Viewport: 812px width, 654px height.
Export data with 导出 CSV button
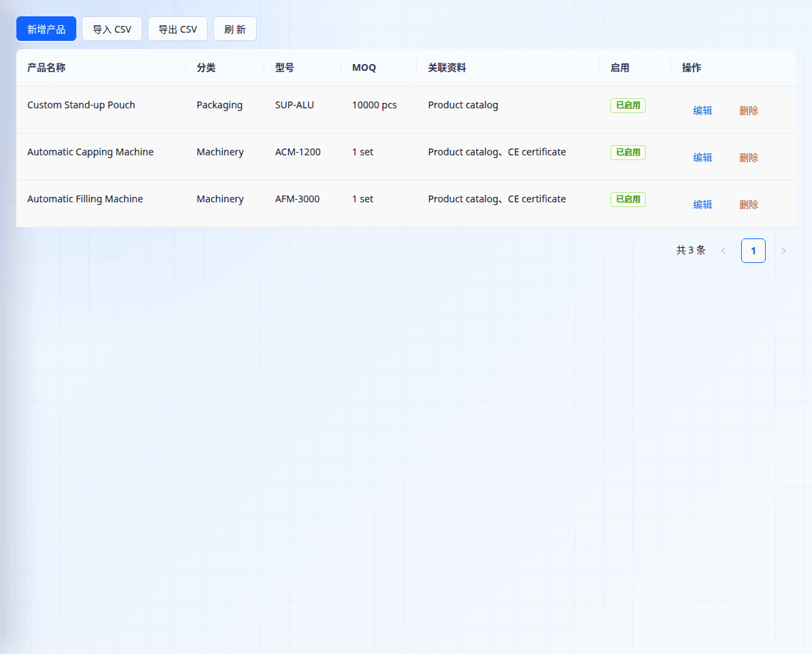coord(178,29)
